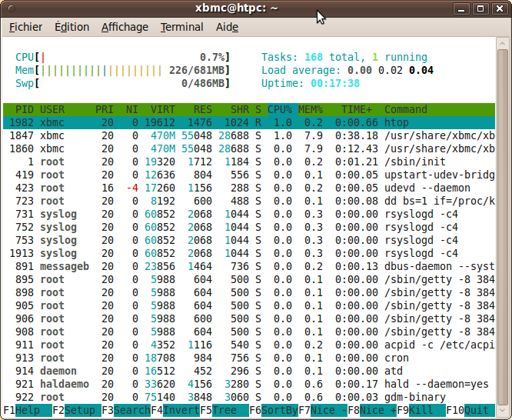This screenshot has height=420, width=512.
Task: Minimize the xbmc@htpc terminal window
Action: click(x=461, y=8)
